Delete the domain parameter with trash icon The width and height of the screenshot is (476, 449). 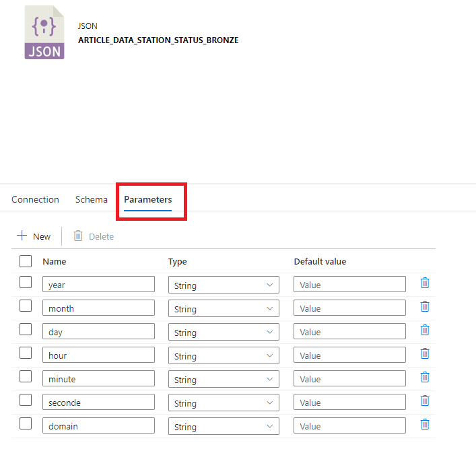(425, 425)
